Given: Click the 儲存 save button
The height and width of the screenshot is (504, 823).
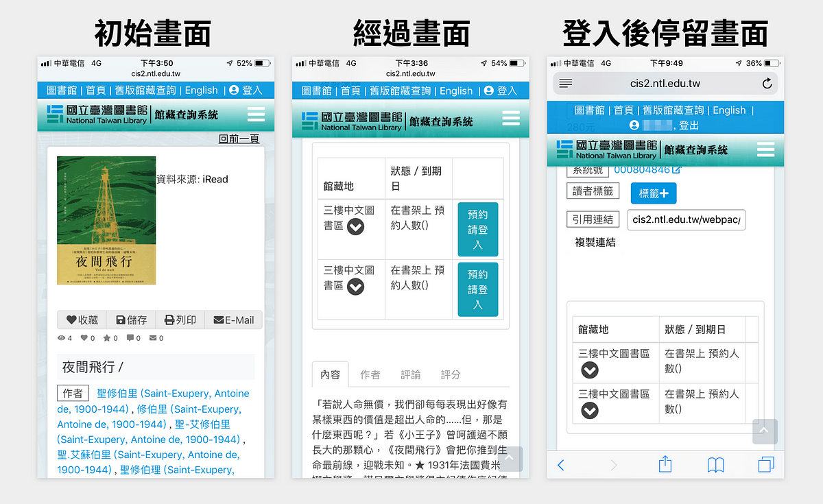Looking at the screenshot, I should pos(132,320).
